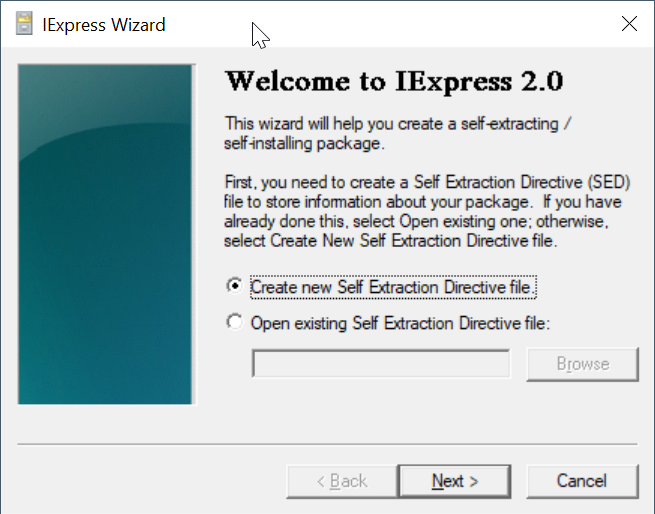
Task: Click the teal wizard banner image
Action: click(107, 234)
